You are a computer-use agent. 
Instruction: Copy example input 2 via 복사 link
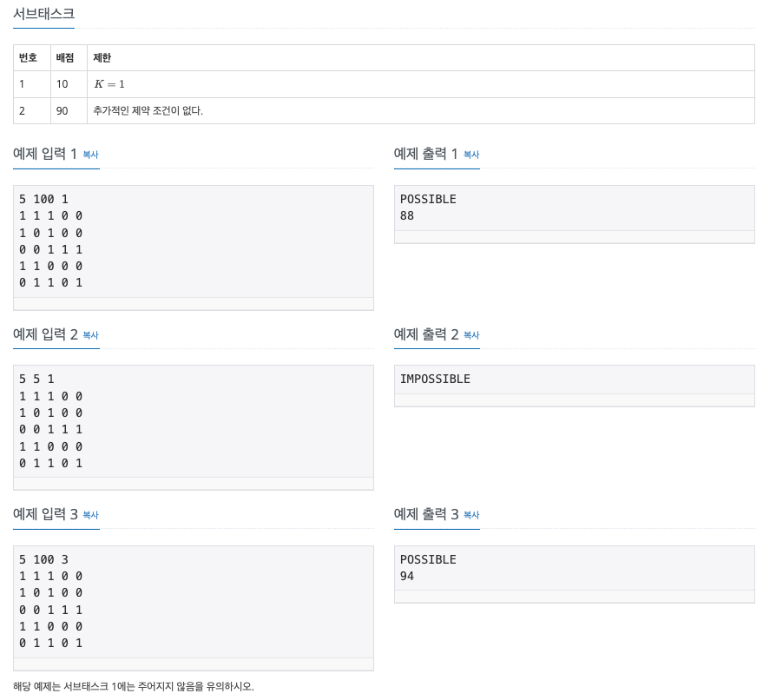(x=90, y=335)
